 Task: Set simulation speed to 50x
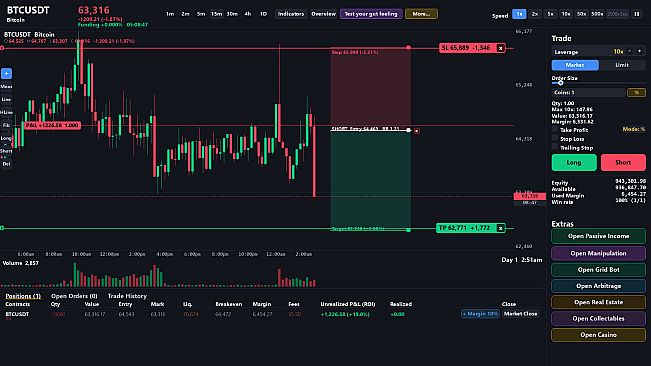click(x=581, y=14)
